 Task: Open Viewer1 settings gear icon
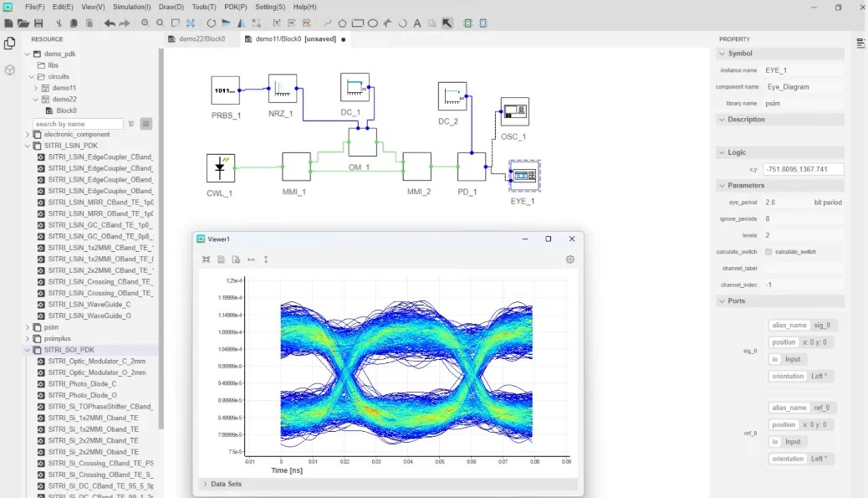point(570,259)
